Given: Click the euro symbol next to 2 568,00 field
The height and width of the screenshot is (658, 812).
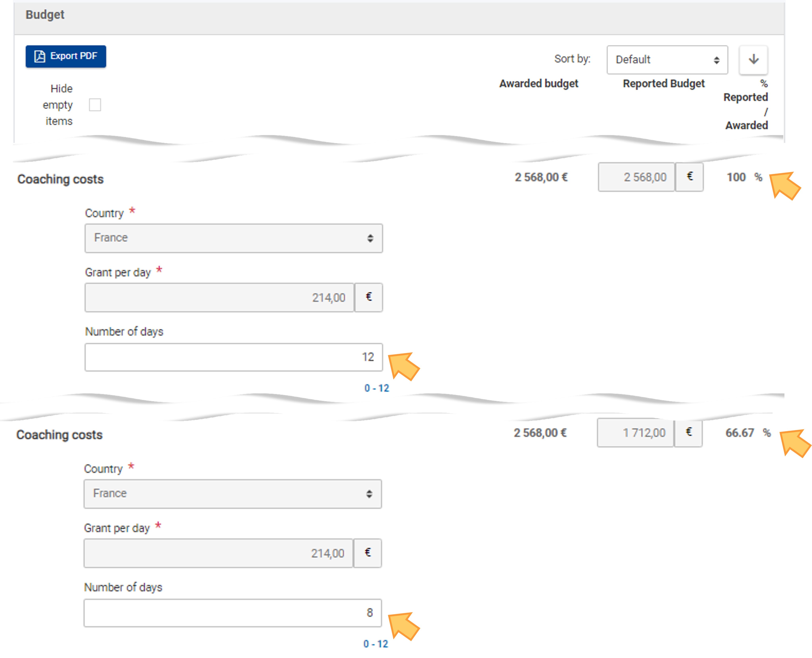Looking at the screenshot, I should pos(689,177).
